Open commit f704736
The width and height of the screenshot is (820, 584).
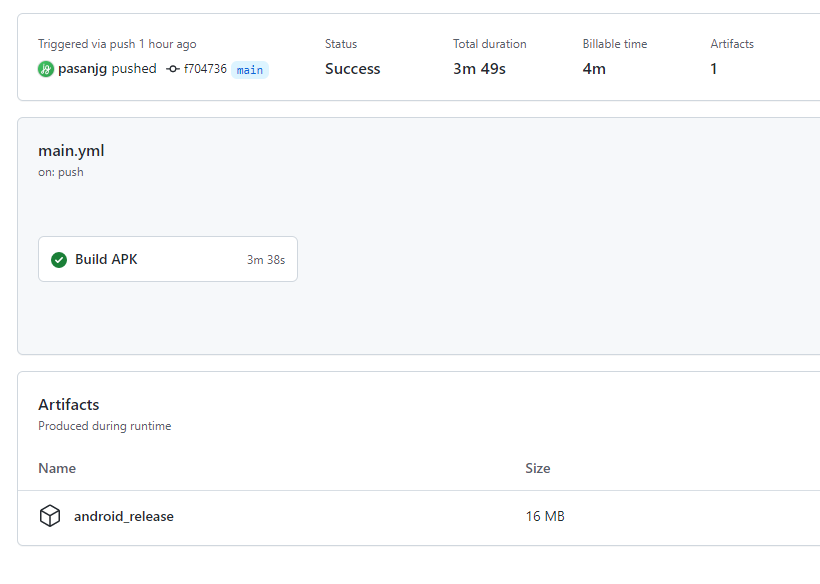pos(205,69)
